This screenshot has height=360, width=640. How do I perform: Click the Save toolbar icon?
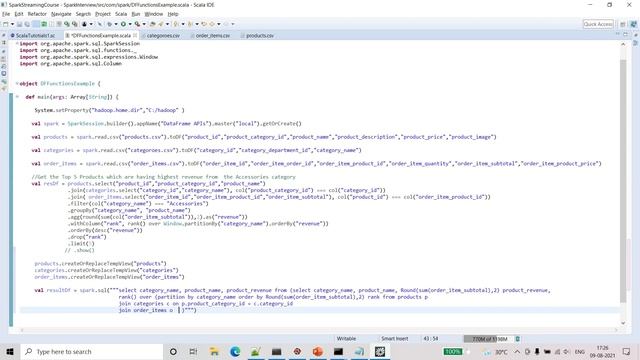pos(19,24)
